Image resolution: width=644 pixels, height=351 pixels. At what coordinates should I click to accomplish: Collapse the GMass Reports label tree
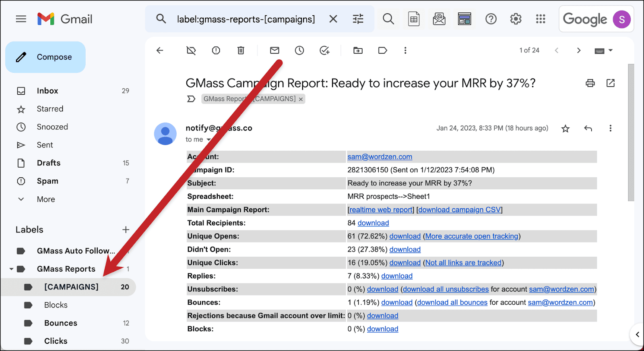11,269
